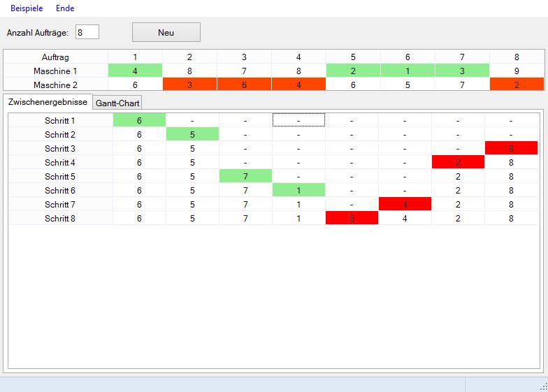Select orange Maschine 2 cell under Auftrag 3

click(x=244, y=85)
